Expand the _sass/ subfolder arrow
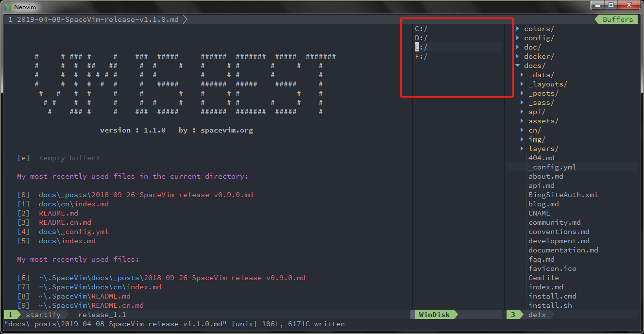 coord(522,102)
